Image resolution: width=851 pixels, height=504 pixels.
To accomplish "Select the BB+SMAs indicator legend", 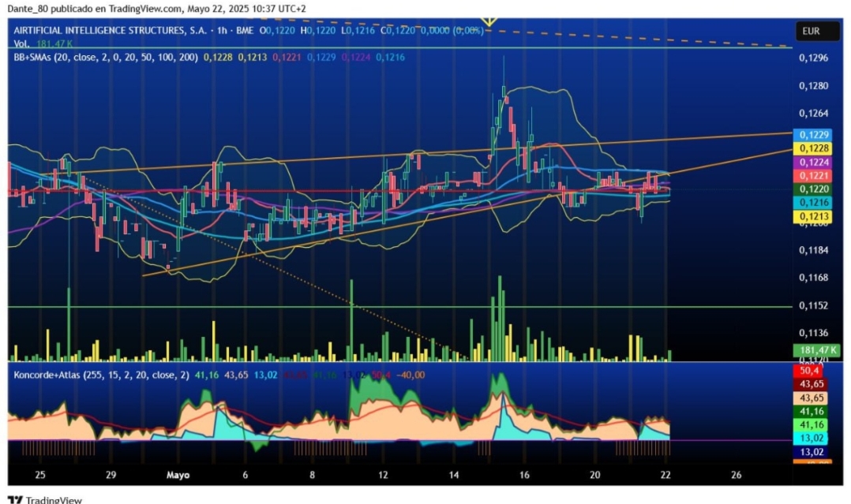I will pos(106,57).
